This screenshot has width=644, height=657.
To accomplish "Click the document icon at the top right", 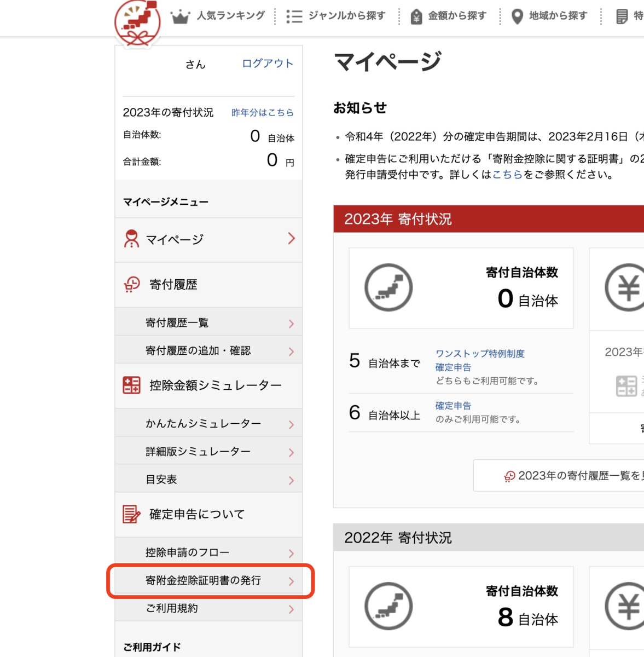I will [622, 16].
